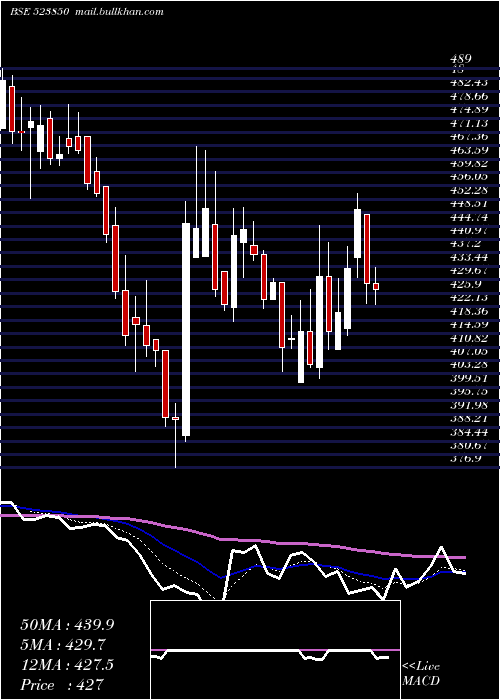Click the 444.74 axis value

(x=469, y=217)
